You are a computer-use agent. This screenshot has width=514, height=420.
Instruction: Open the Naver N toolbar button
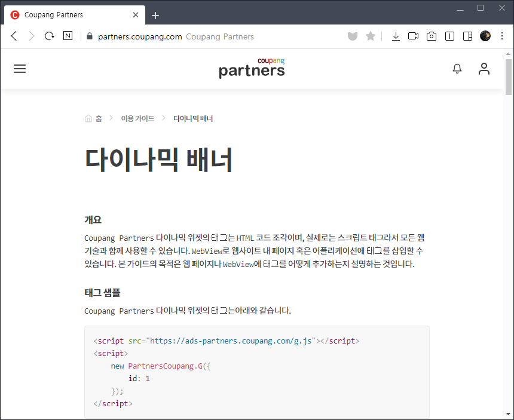(68, 36)
